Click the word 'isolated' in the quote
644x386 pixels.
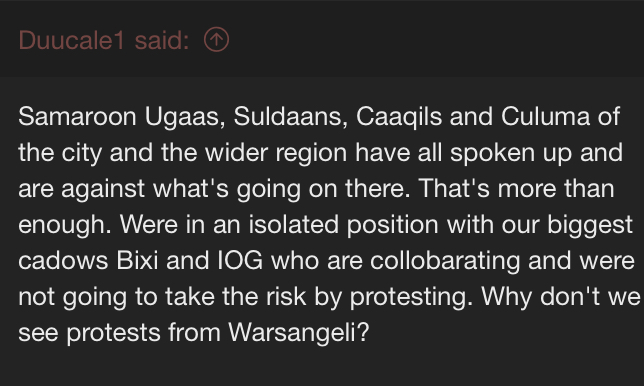click(x=294, y=224)
